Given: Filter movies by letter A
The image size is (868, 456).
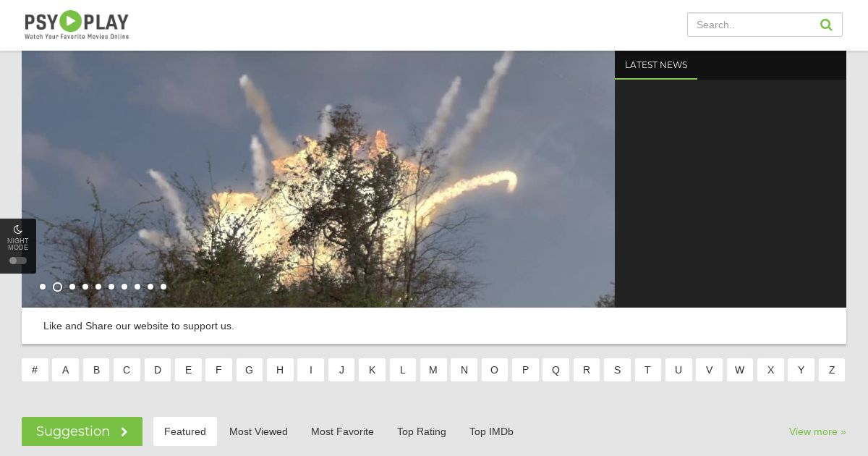Looking at the screenshot, I should click(x=65, y=370).
